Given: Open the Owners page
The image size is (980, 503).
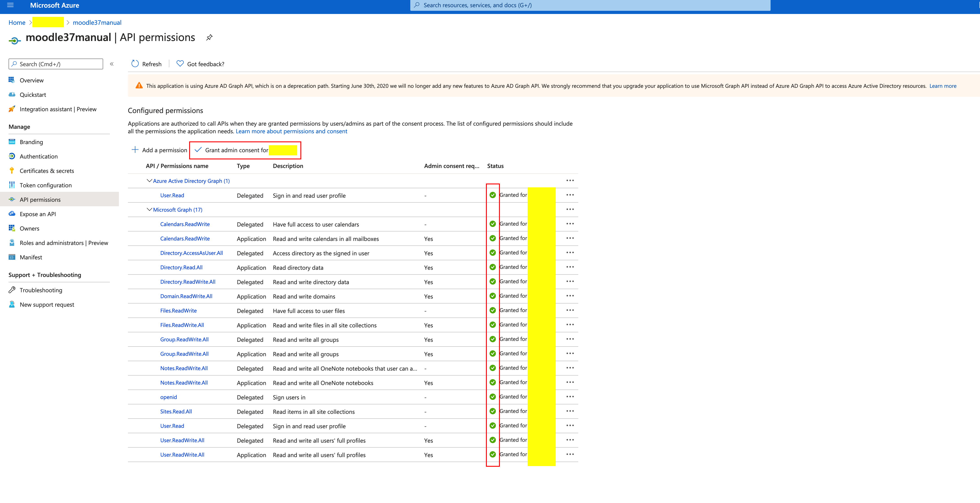Looking at the screenshot, I should (x=29, y=228).
